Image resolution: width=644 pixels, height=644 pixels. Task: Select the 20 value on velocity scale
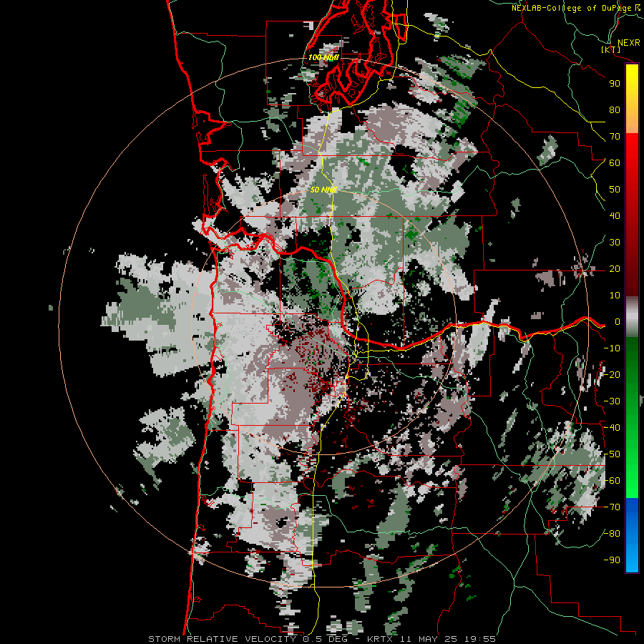tap(615, 269)
